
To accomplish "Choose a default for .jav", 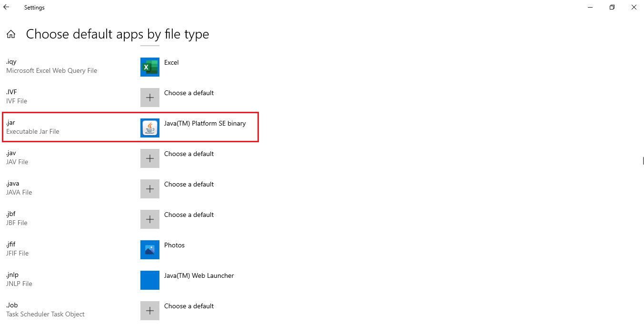I will tap(189, 154).
